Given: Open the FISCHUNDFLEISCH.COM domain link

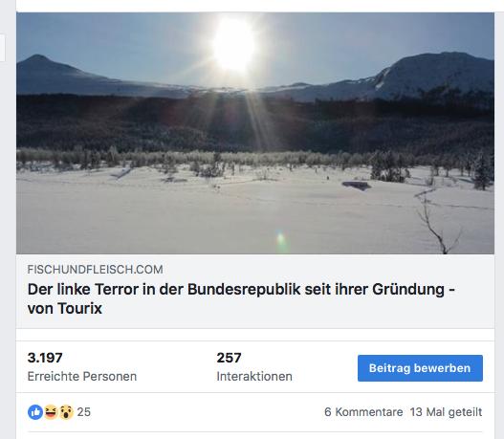Looking at the screenshot, I should click(x=95, y=270).
